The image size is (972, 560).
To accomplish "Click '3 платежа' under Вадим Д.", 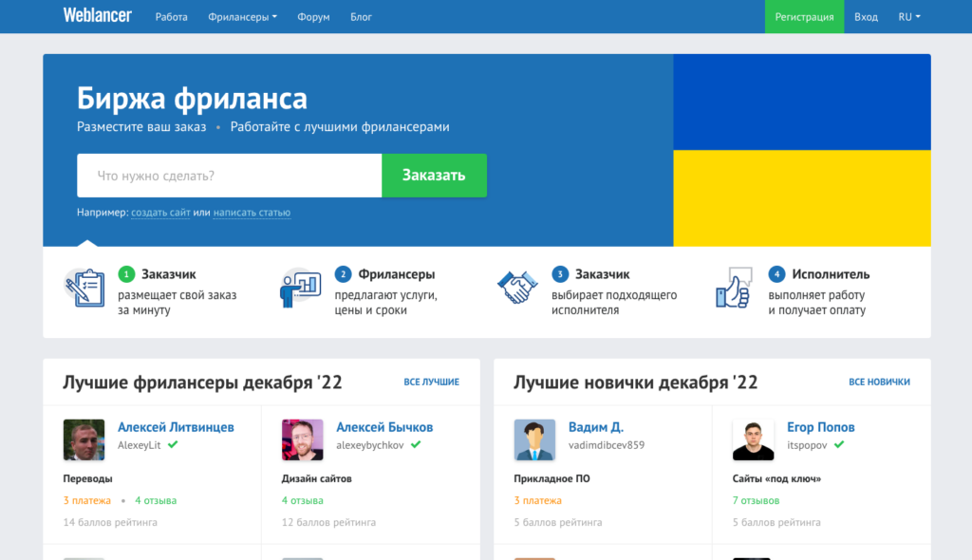I will coord(537,500).
